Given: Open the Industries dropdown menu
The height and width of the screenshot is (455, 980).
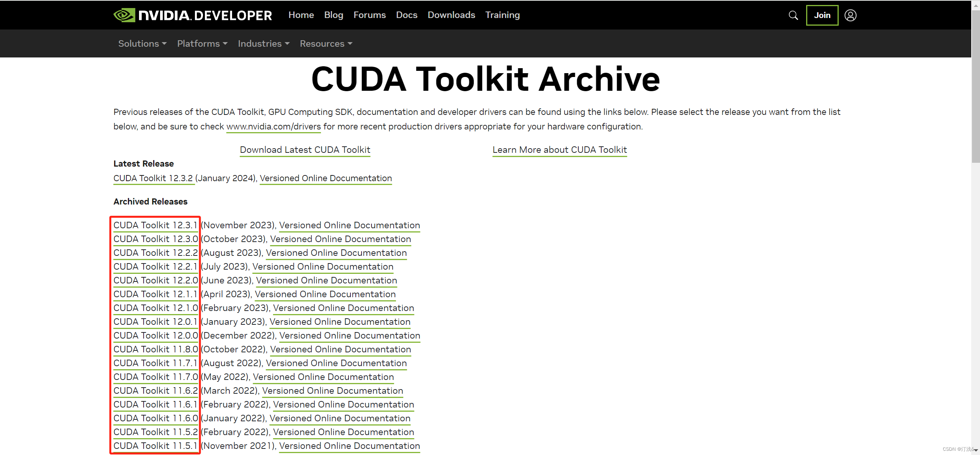Looking at the screenshot, I should [263, 44].
